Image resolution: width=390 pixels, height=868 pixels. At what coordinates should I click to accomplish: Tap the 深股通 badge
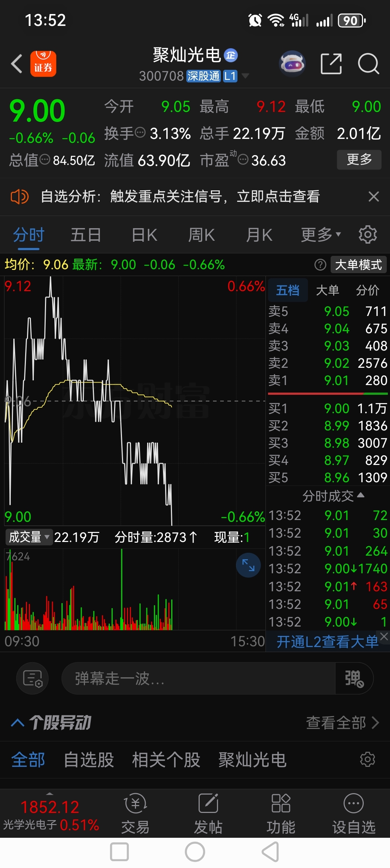click(203, 76)
